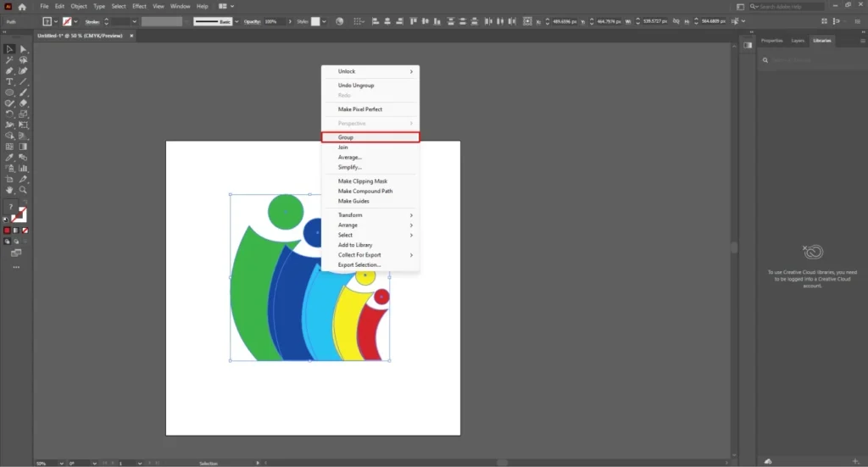The width and height of the screenshot is (868, 467).
Task: Open the Basic brush definition dropdown
Action: pyautogui.click(x=237, y=21)
